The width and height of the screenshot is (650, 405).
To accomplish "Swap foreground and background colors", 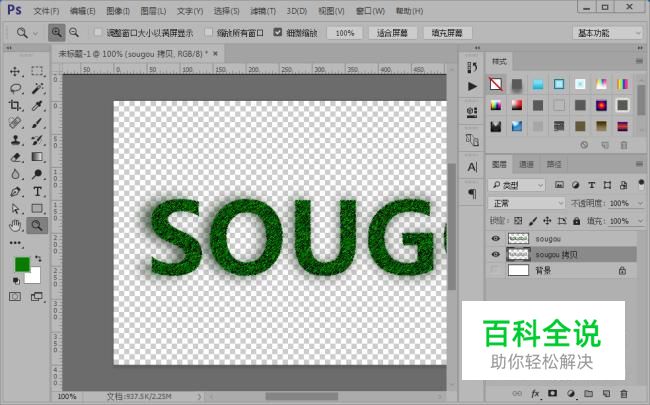I will (38, 259).
